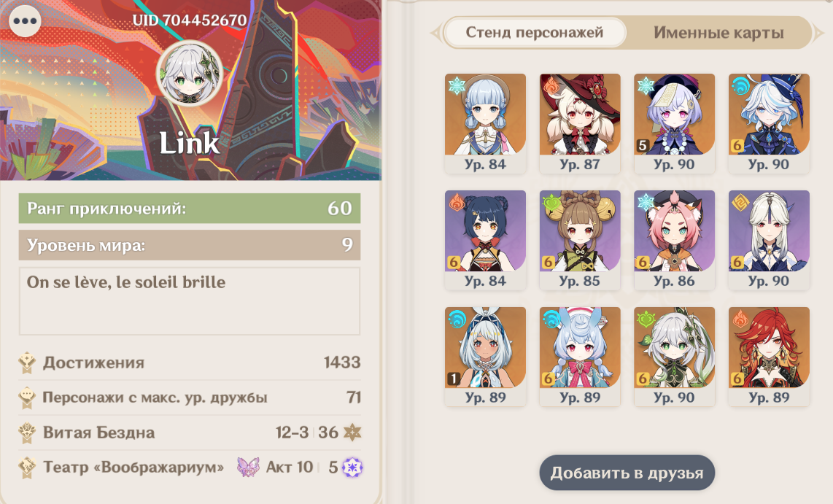The height and width of the screenshot is (504, 833).
Task: Click the left arrow beside the tabs
Action: tap(436, 33)
